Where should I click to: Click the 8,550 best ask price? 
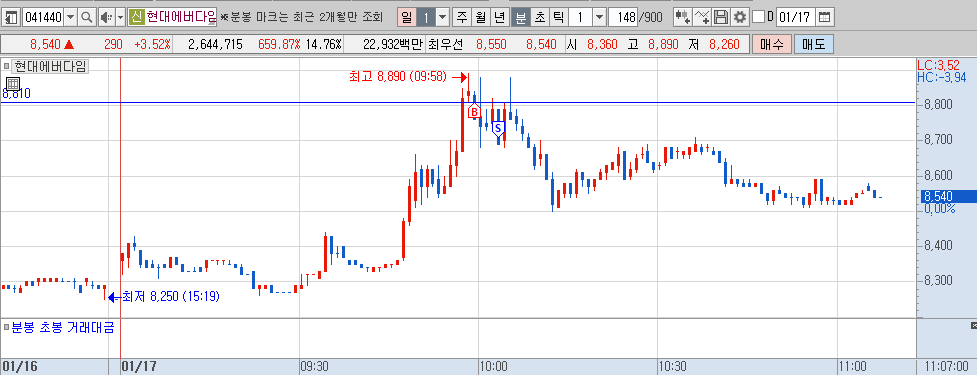491,45
